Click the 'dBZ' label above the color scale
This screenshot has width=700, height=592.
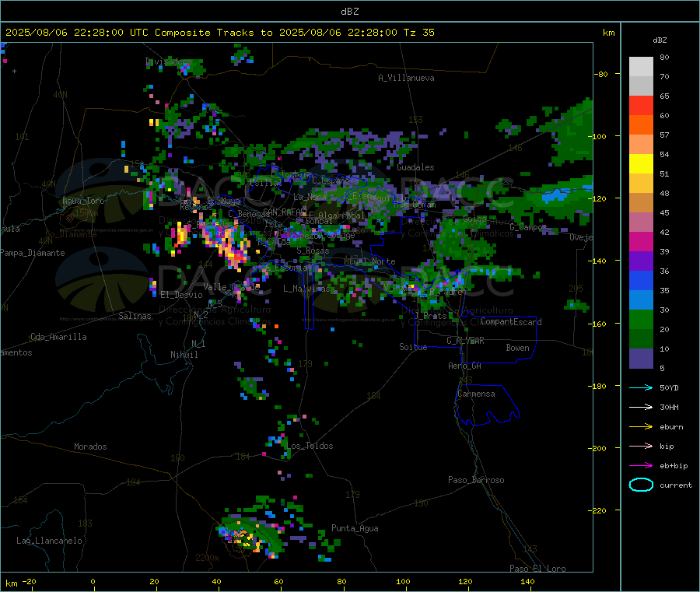click(660, 40)
